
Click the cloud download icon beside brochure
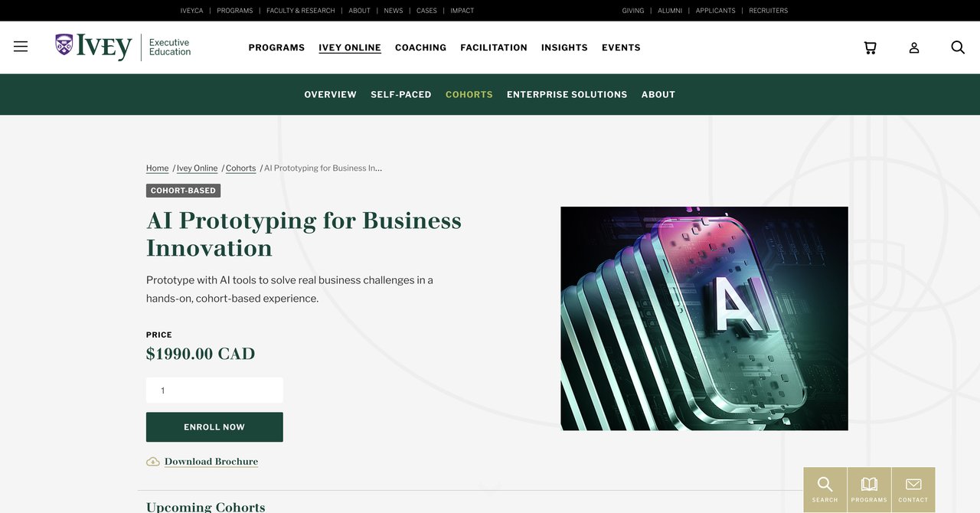(x=153, y=462)
